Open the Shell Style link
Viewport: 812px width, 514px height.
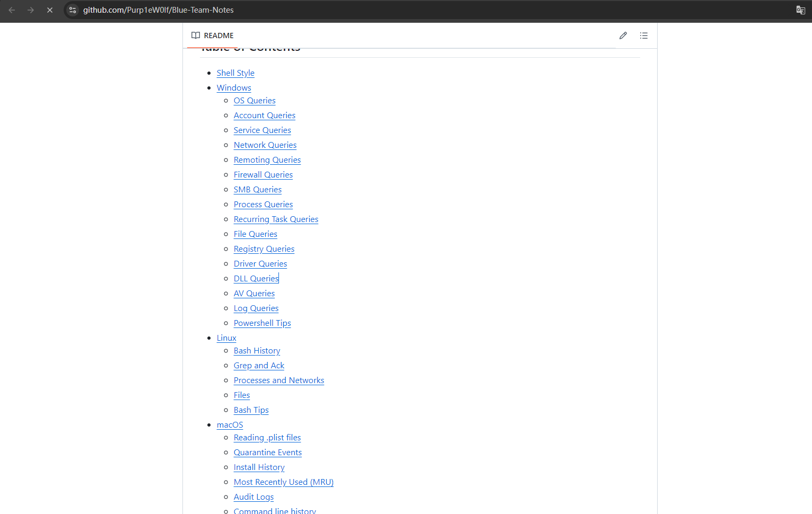click(235, 73)
